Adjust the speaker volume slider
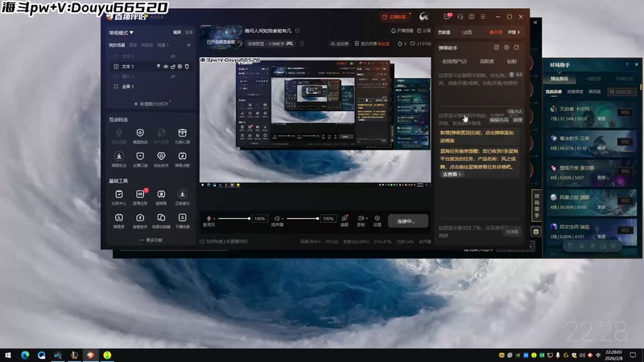Viewport: 644px width, 362px height. (x=303, y=218)
